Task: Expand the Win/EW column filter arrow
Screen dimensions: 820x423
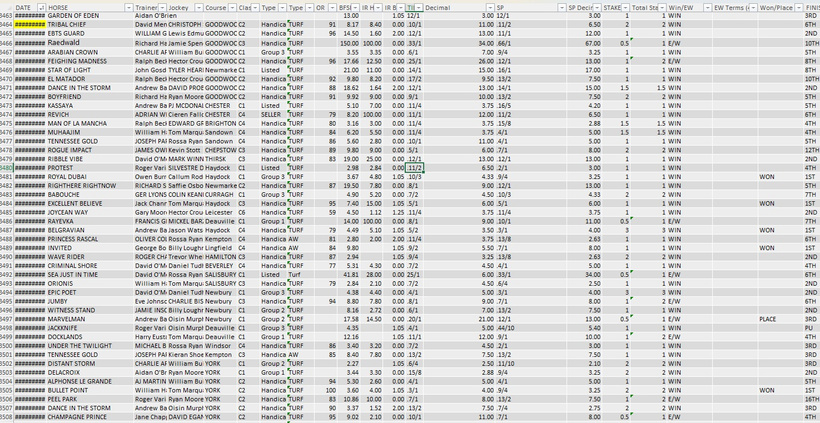Action: [x=707, y=7]
